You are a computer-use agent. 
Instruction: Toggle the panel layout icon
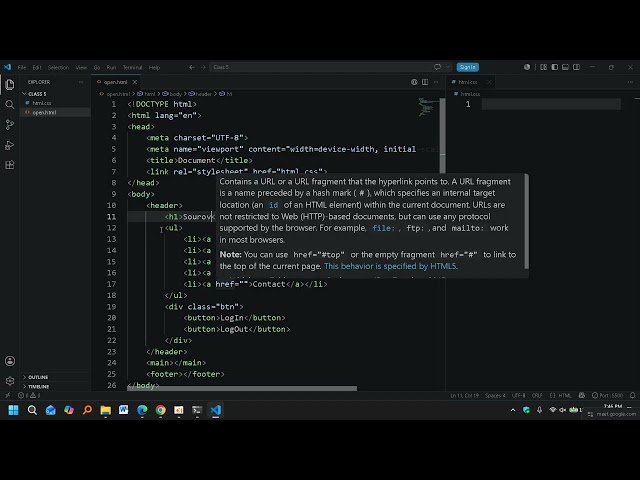pyautogui.click(x=565, y=67)
